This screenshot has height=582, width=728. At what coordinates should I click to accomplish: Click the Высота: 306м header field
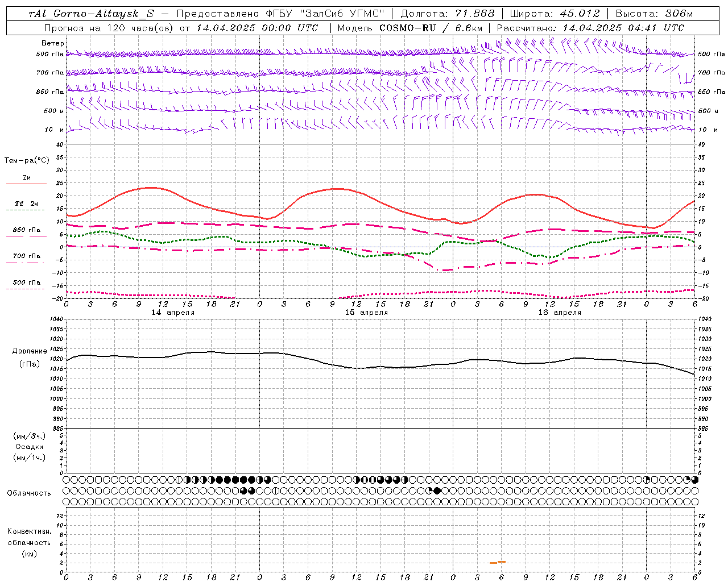(654, 14)
